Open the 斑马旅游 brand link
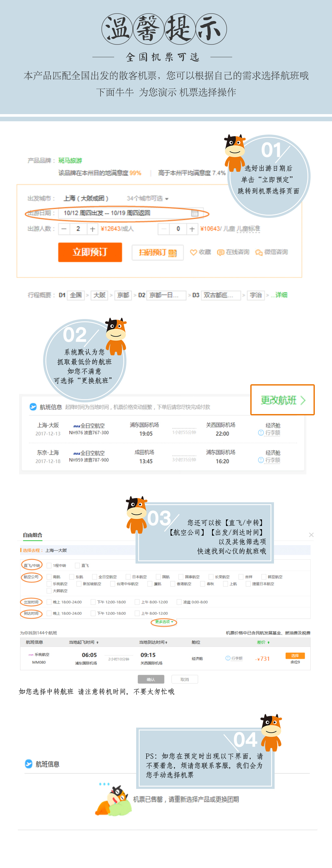332x868 pixels. 70,161
